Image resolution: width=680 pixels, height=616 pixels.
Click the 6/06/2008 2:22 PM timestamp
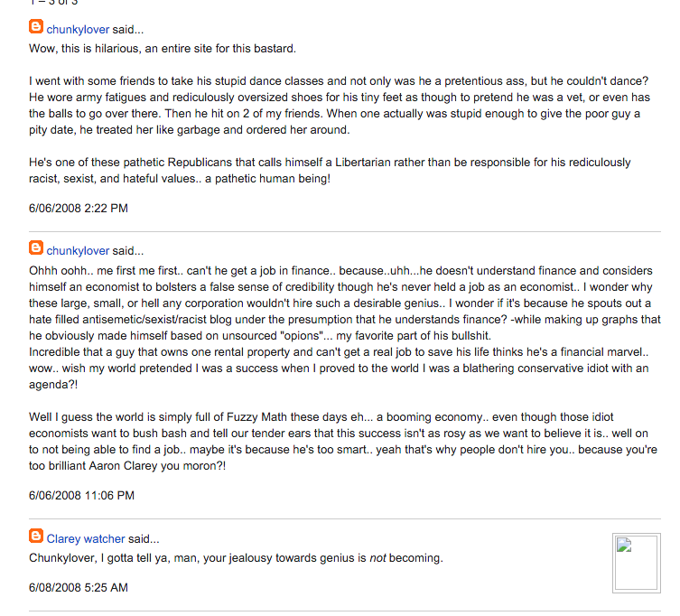click(x=79, y=209)
